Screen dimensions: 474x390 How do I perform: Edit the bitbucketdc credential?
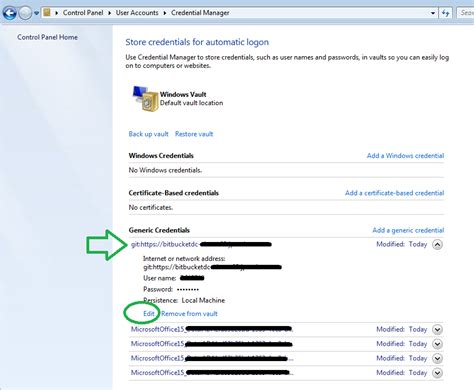pos(149,313)
